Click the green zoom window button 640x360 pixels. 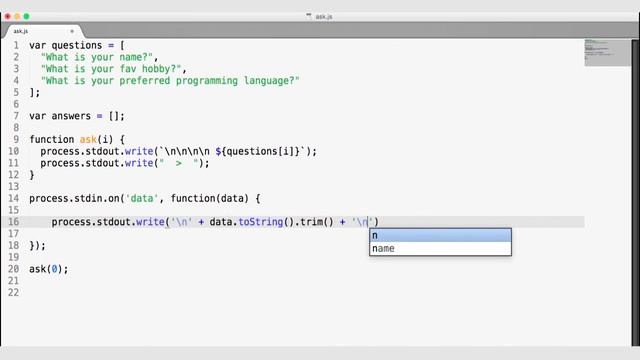27,16
